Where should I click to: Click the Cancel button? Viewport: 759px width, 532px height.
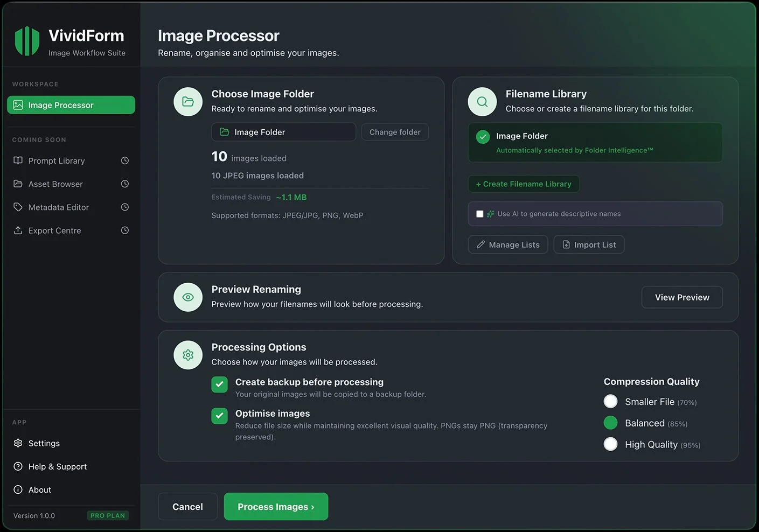(x=187, y=507)
